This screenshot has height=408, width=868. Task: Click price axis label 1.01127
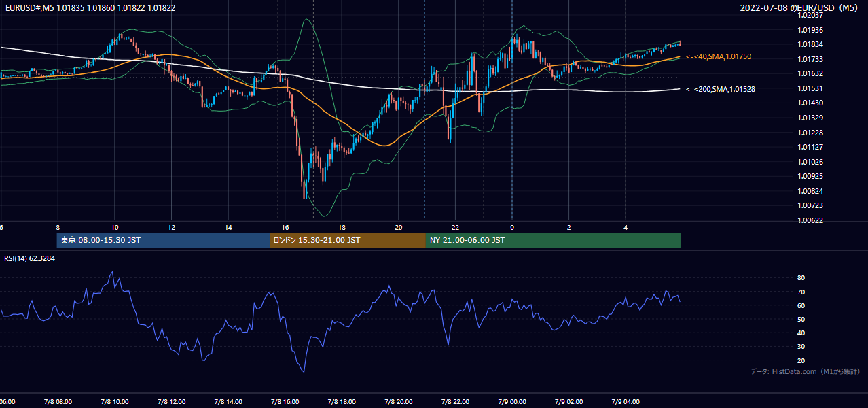coord(810,147)
